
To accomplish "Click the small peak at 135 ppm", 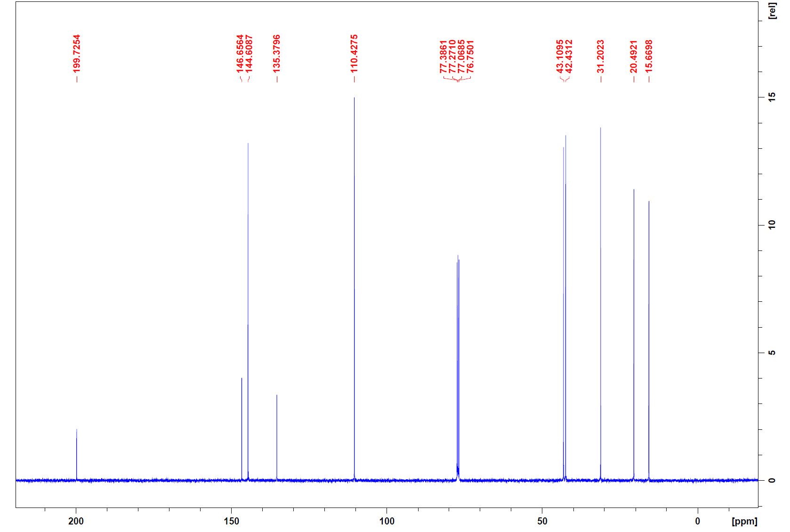I will (277, 437).
